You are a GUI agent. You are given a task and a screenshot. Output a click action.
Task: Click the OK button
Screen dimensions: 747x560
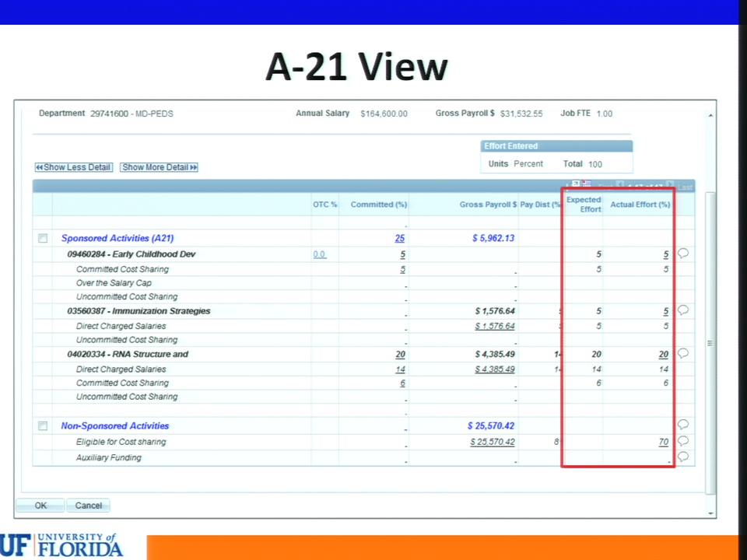pos(40,506)
